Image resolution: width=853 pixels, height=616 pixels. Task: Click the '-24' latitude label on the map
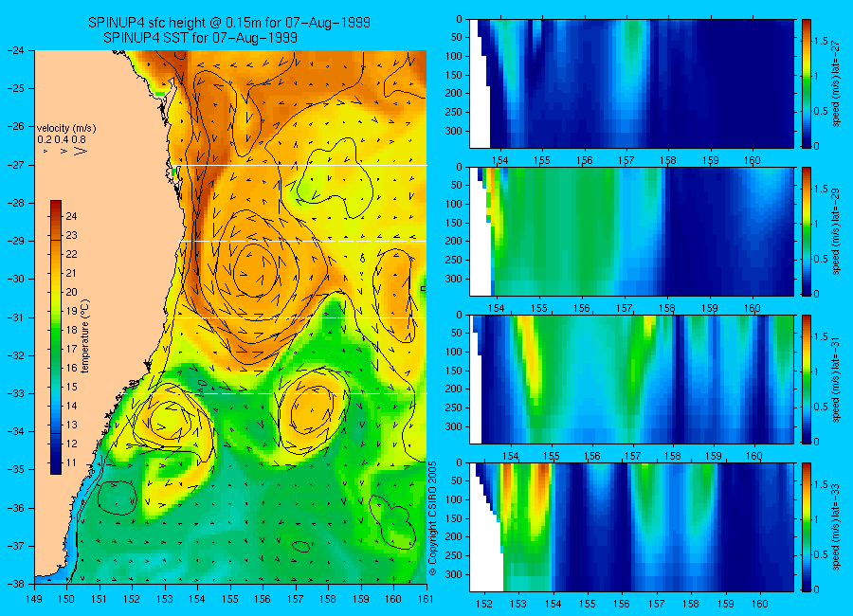[x=16, y=50]
